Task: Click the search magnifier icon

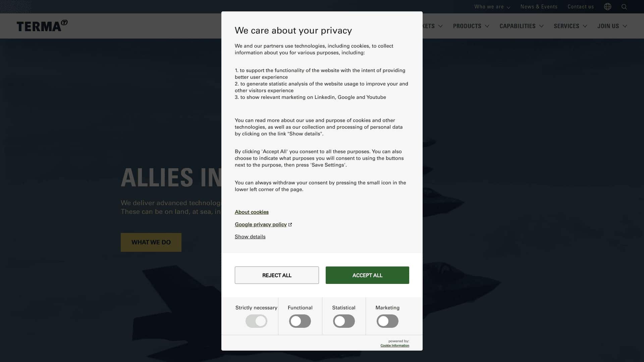Action: click(x=624, y=7)
